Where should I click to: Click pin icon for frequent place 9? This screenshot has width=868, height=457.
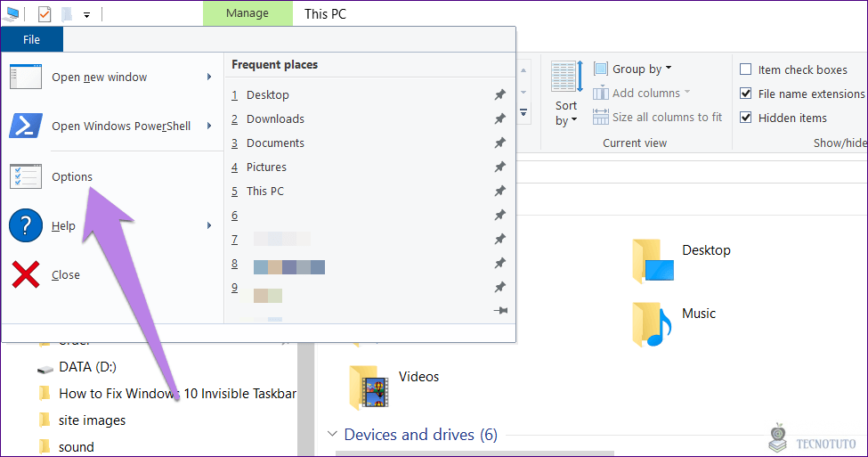tap(499, 287)
